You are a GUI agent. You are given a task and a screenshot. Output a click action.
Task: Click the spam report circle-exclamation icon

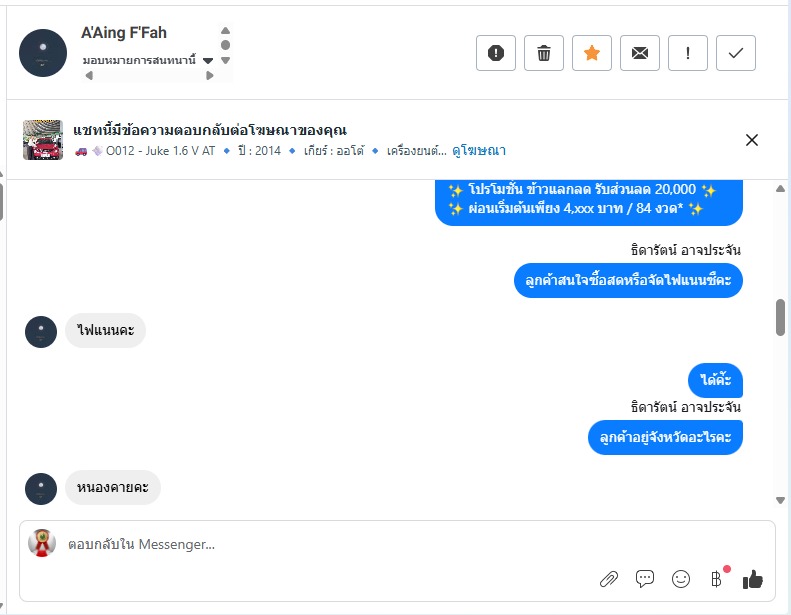click(496, 53)
